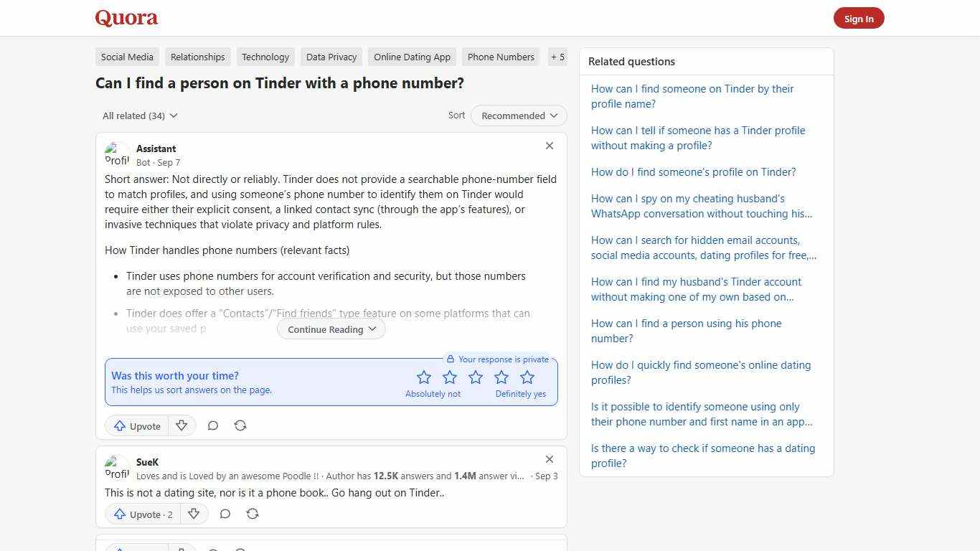Rate 'Definitely yes' with the last star
Viewport: 980px width, 551px height.
(527, 377)
